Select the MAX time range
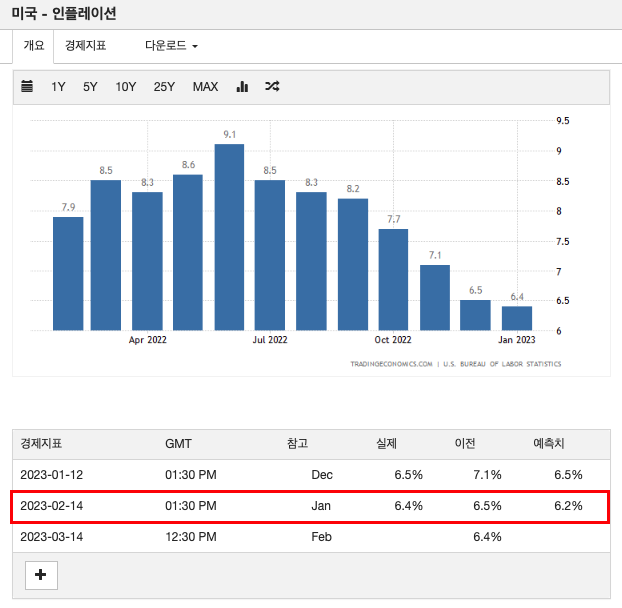Image resolution: width=622 pixels, height=608 pixels. (205, 86)
